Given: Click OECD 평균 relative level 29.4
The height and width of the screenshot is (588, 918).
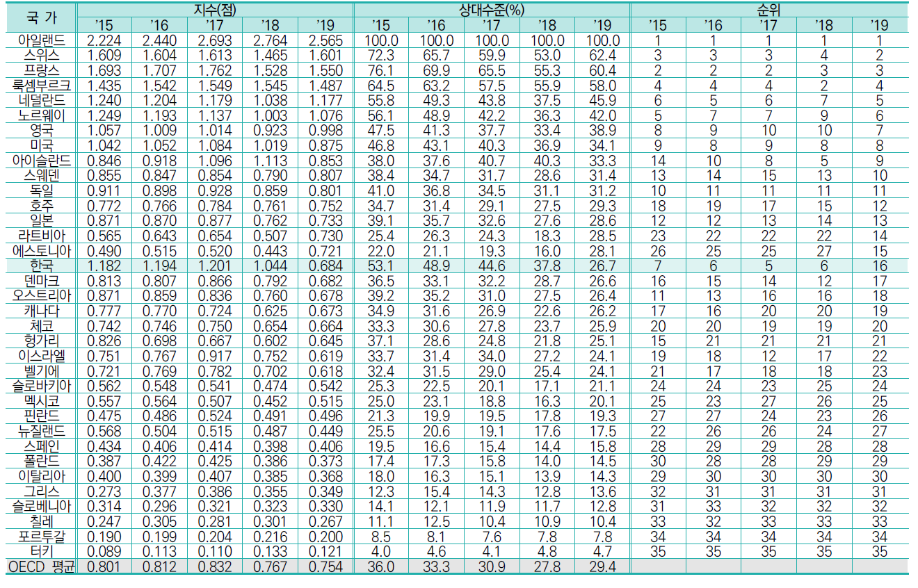Looking at the screenshot, I should (x=602, y=566).
